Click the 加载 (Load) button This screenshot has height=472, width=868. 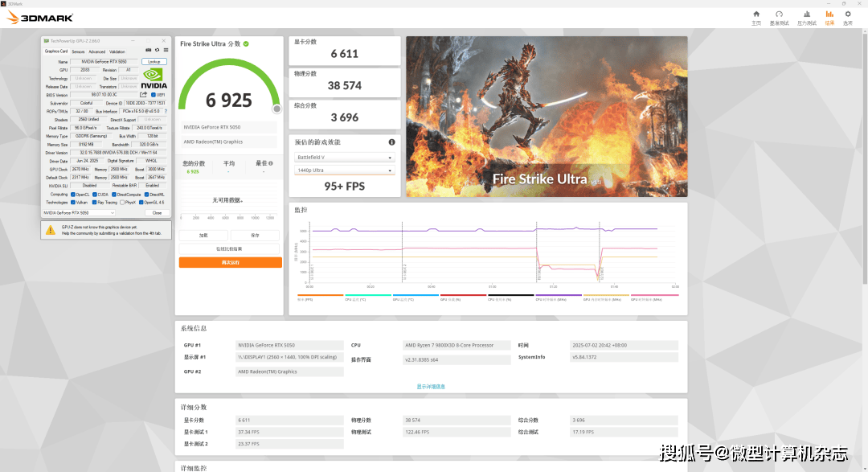(203, 236)
